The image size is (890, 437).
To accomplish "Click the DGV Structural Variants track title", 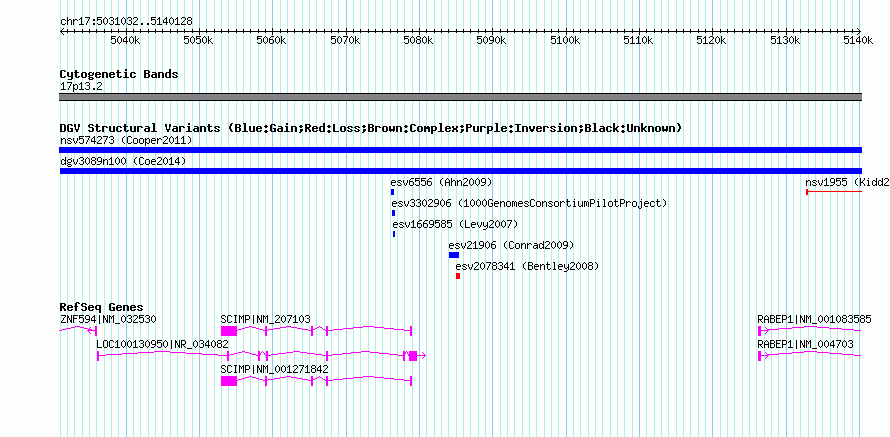I will click(x=371, y=128).
